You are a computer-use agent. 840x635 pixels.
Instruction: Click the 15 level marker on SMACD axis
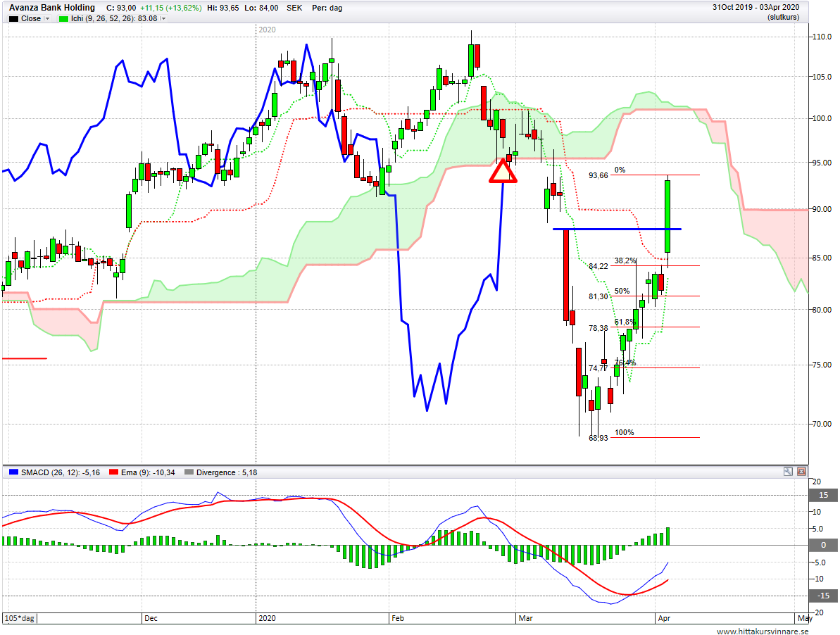click(823, 495)
